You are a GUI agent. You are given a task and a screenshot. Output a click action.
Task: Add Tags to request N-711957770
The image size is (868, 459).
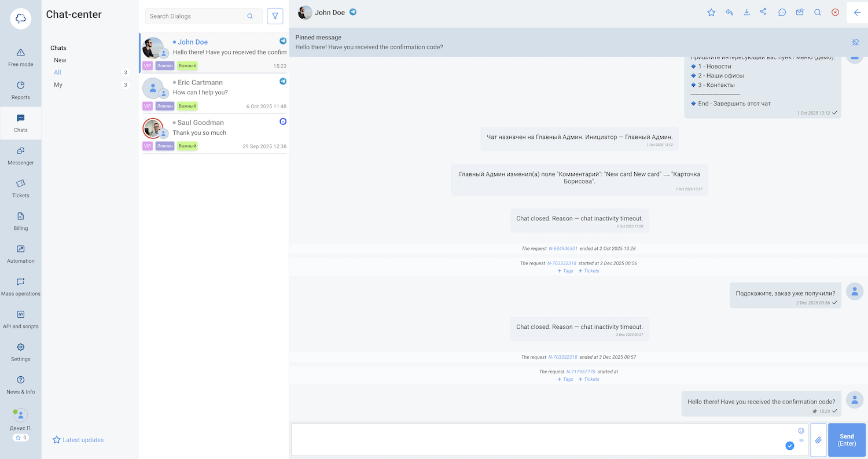(x=565, y=379)
